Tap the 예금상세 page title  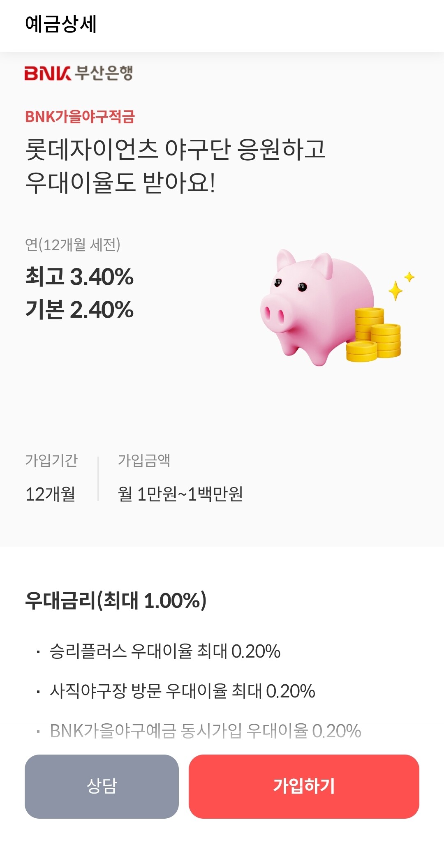tap(61, 24)
